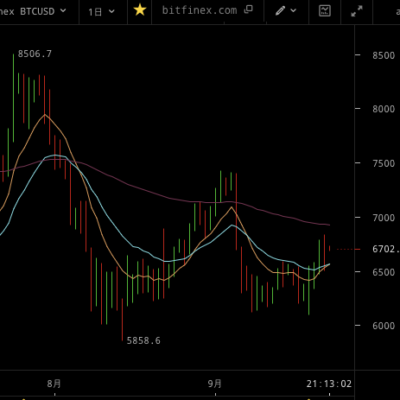The width and height of the screenshot is (400, 400).
Task: Open the bitfinex.com external link
Action: (207, 10)
